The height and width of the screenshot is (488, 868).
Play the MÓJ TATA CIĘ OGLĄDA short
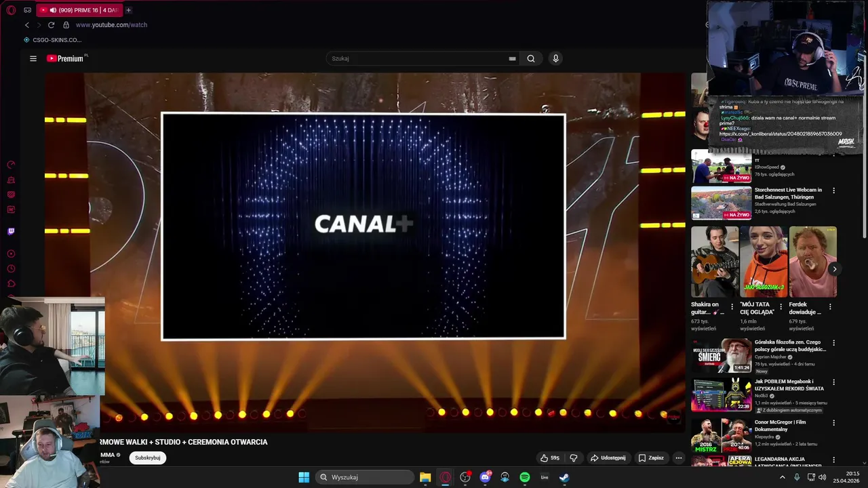[x=764, y=262]
